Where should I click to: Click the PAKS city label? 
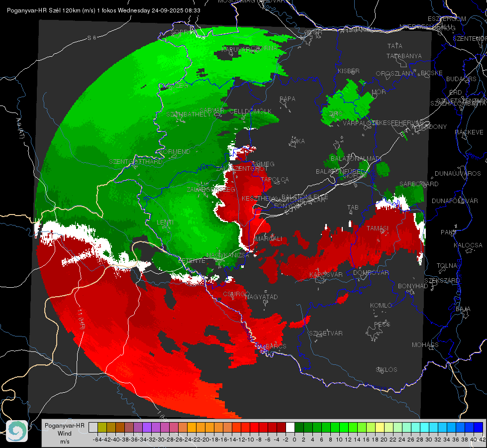coord(449,232)
